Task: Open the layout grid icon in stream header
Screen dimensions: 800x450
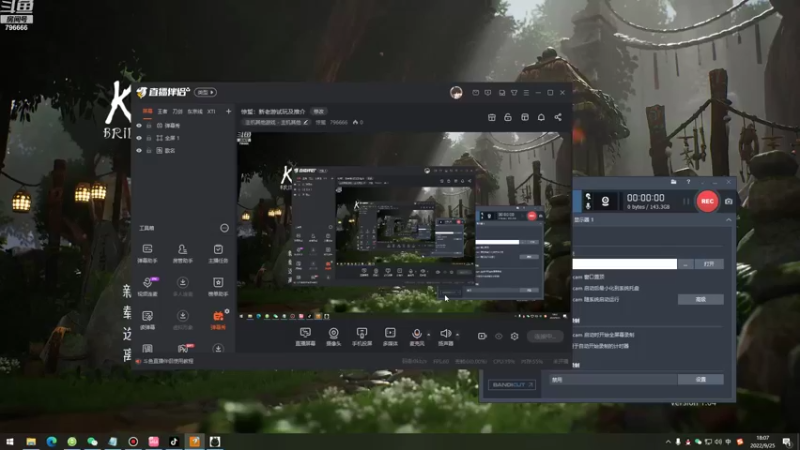Action: coord(524,117)
